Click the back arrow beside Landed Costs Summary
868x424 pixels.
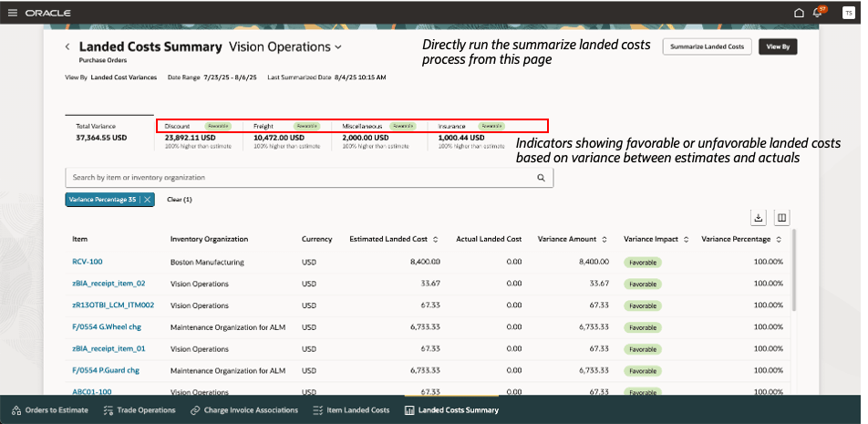67,47
